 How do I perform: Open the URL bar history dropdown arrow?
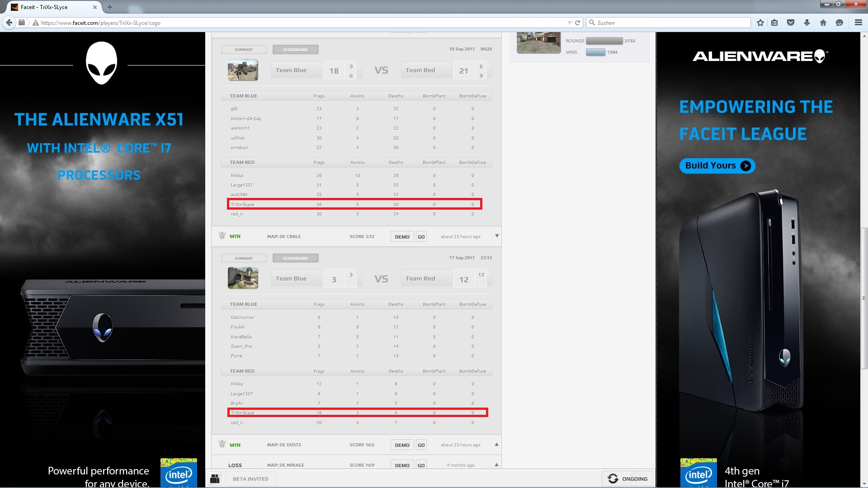point(570,23)
